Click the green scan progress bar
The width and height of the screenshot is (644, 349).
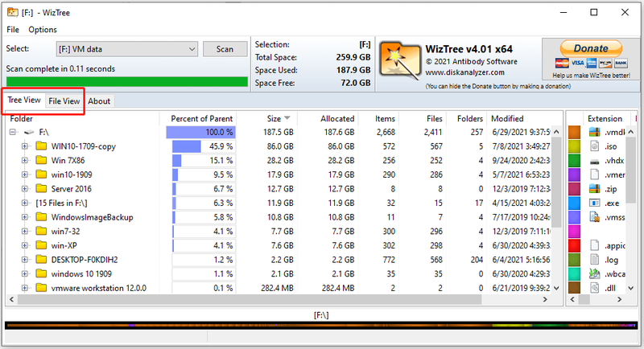[127, 81]
